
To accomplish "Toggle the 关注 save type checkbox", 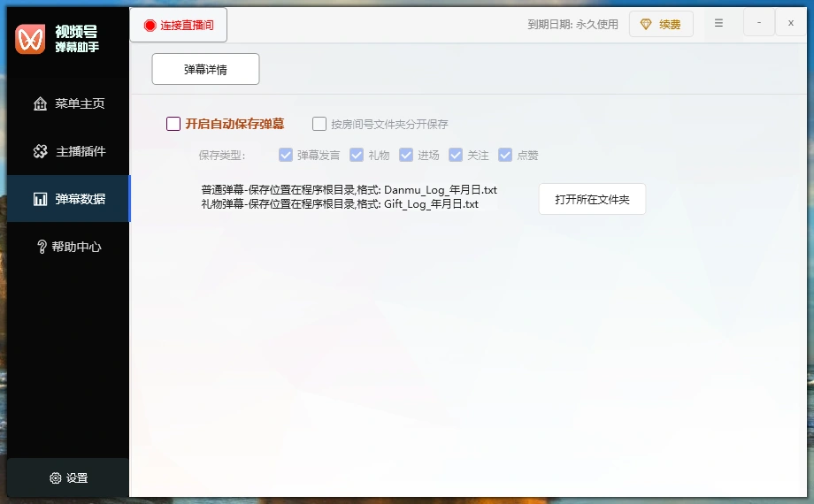I will tap(456, 156).
